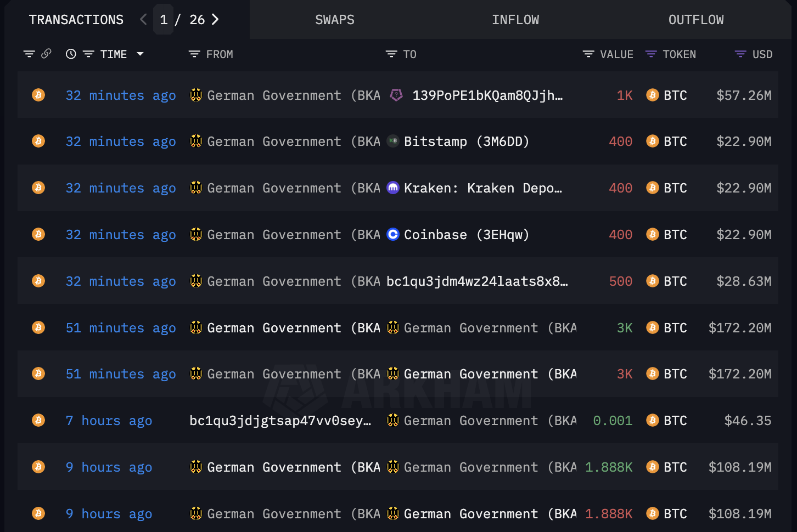Viewport: 797px width, 532px height.
Task: Switch to the INFLOW tab
Action: pos(515,20)
